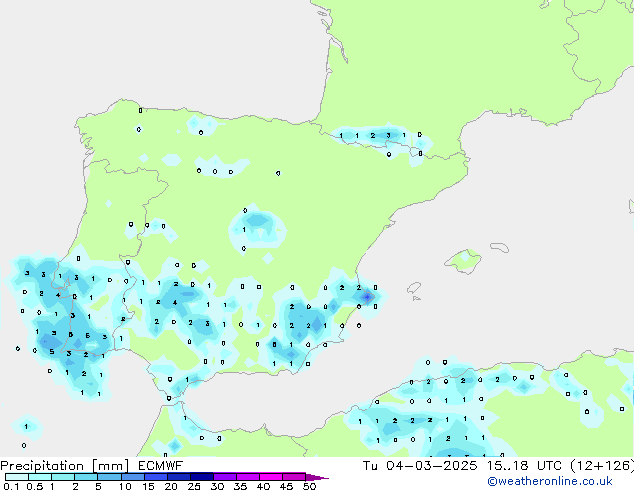Click the 'Precipitation' title text
This screenshot has width=634, height=490.
click(42, 466)
